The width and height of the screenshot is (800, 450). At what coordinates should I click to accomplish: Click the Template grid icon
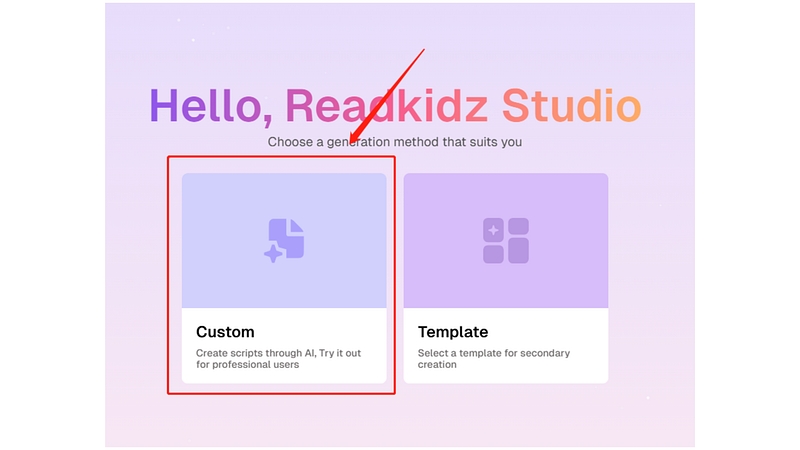[x=506, y=241]
